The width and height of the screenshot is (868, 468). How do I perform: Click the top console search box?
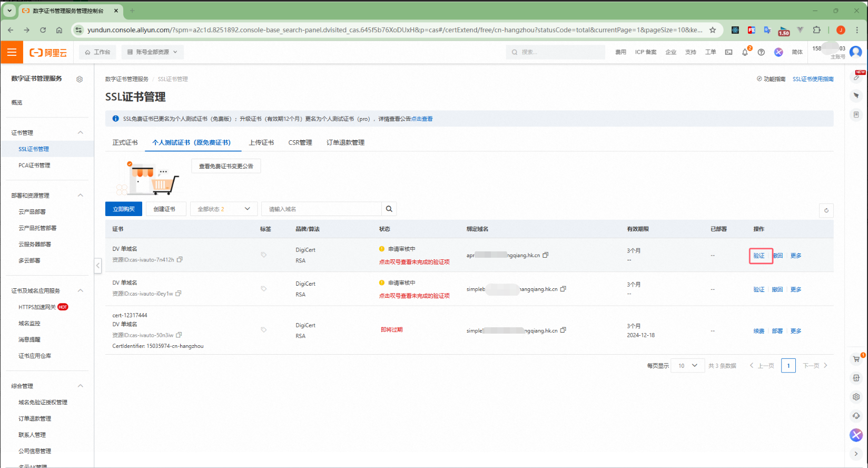pyautogui.click(x=556, y=52)
